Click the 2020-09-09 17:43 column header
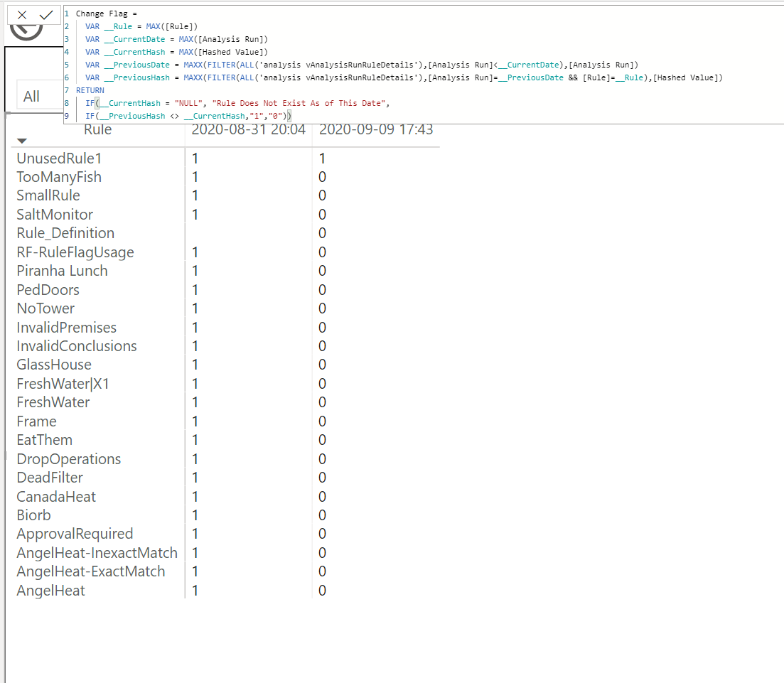The height and width of the screenshot is (683, 784). 376,129
